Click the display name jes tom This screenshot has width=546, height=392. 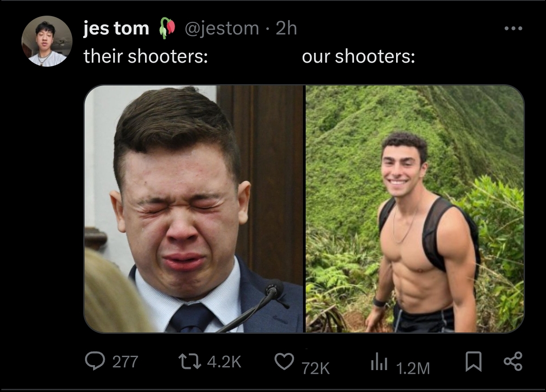point(116,28)
